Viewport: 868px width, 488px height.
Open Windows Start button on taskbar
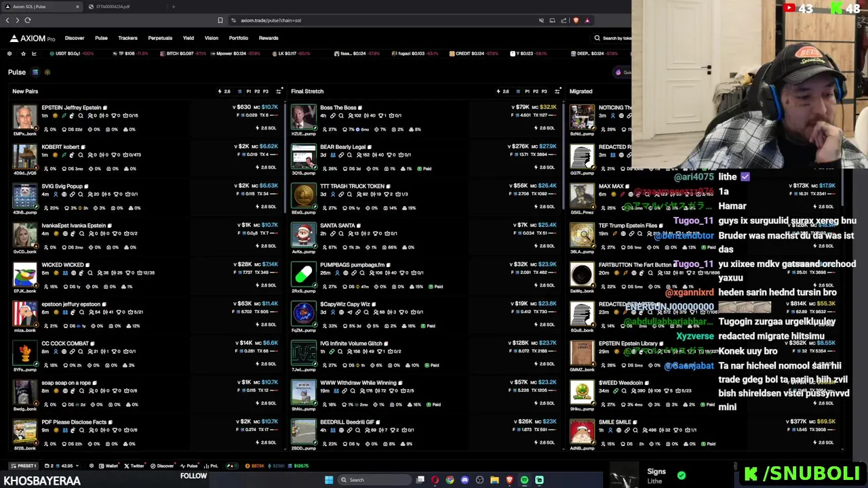pyautogui.click(x=329, y=480)
